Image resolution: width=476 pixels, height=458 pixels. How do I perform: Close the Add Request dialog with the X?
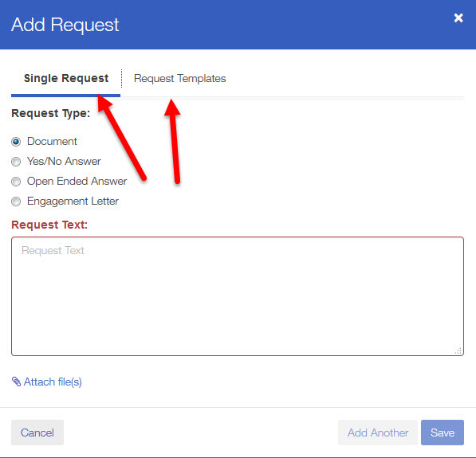tap(458, 18)
